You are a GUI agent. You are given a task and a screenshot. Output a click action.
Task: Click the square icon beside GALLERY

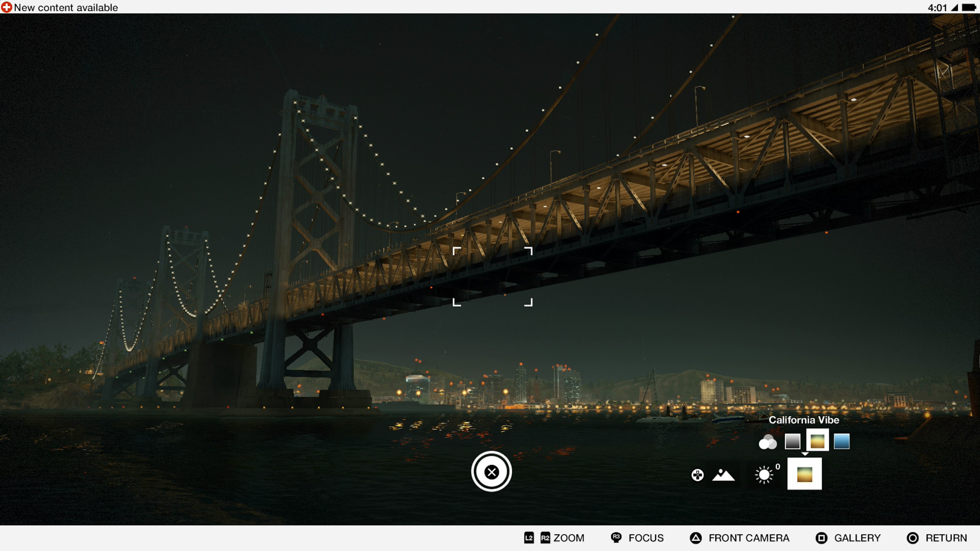pos(821,538)
